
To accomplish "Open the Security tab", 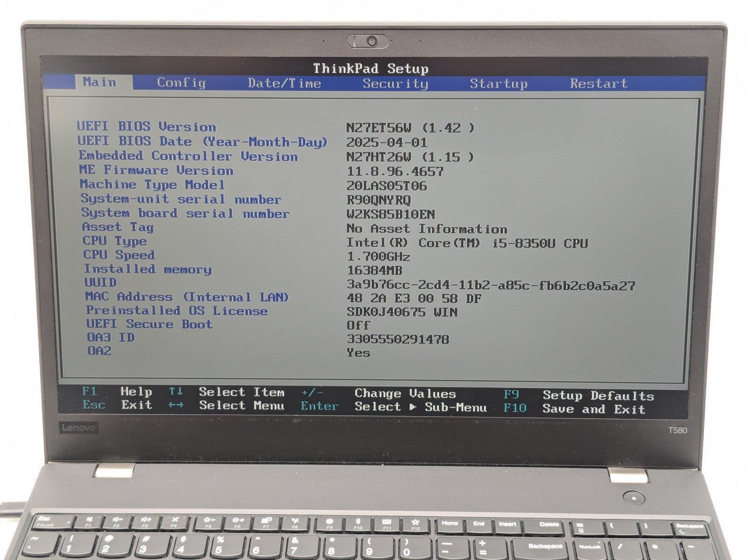I will click(x=395, y=84).
